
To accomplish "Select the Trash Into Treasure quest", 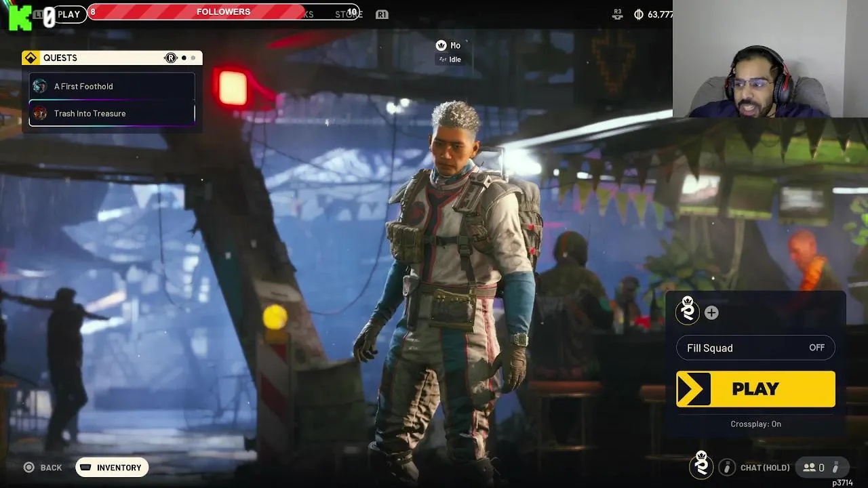I will click(112, 113).
